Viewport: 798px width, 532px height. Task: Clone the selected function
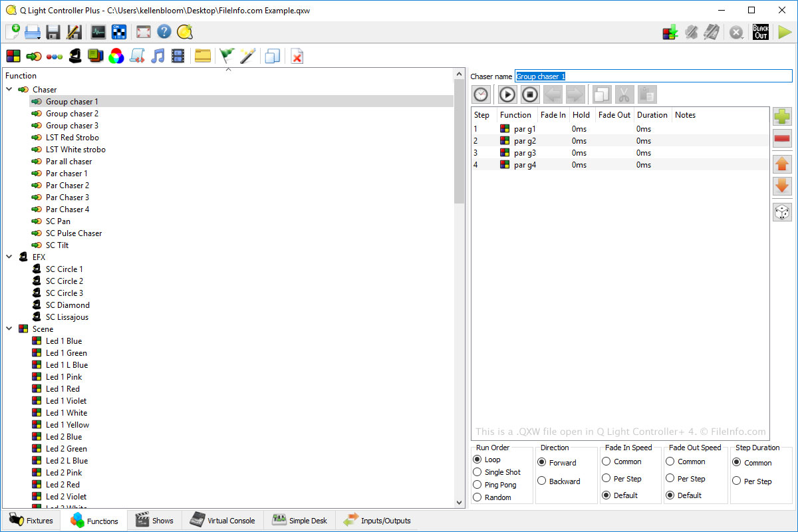click(272, 57)
